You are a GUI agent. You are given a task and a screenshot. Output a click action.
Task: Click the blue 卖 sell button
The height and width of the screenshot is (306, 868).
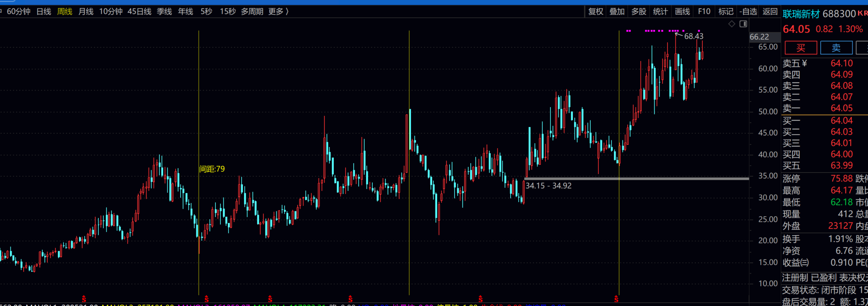[x=836, y=48]
